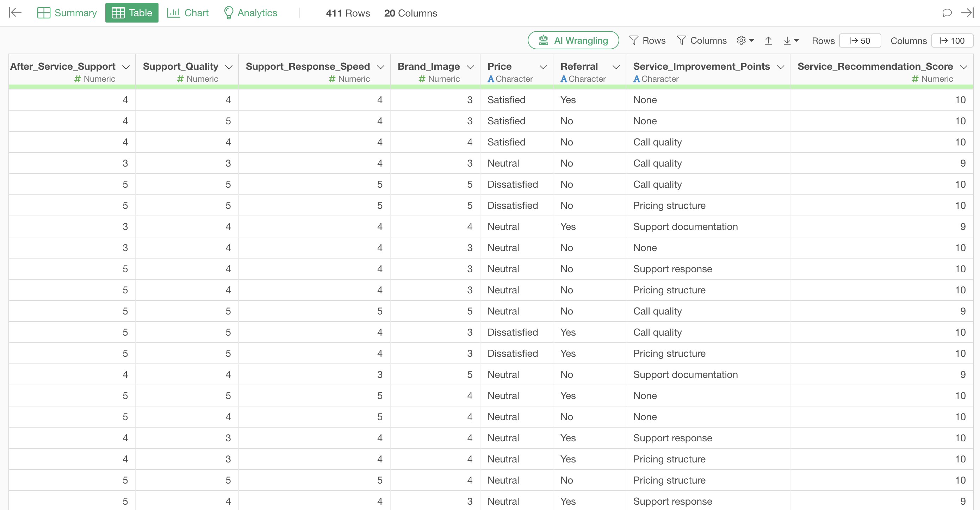Open the Support_Quality column header menu

(x=229, y=67)
